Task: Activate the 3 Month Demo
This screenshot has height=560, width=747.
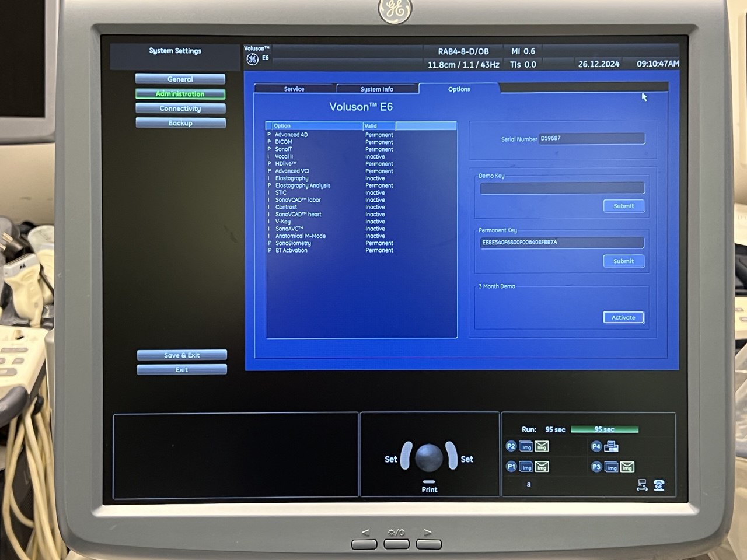Action: pyautogui.click(x=623, y=317)
